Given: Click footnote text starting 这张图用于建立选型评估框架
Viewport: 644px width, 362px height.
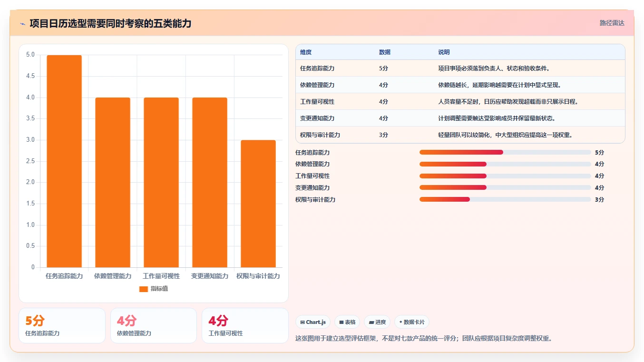Looking at the screenshot, I should click(424, 339).
